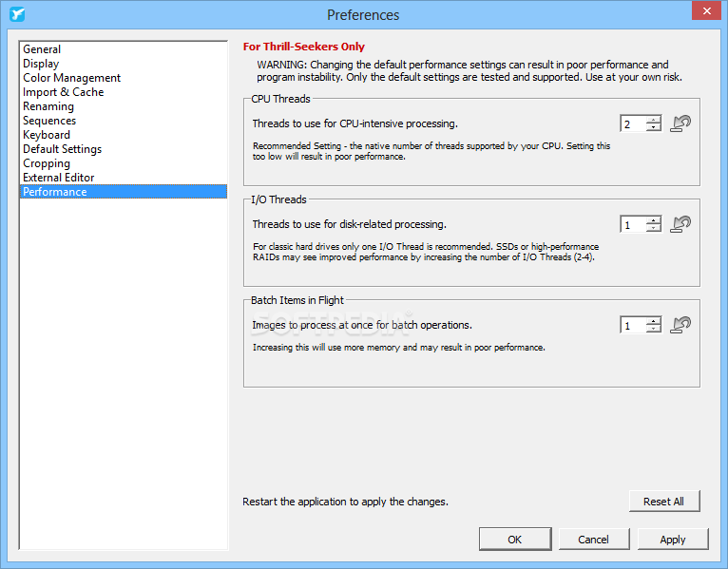Screen dimensions: 728x569
Task: Focus the Batch Items in Flight field
Action: [x=633, y=325]
